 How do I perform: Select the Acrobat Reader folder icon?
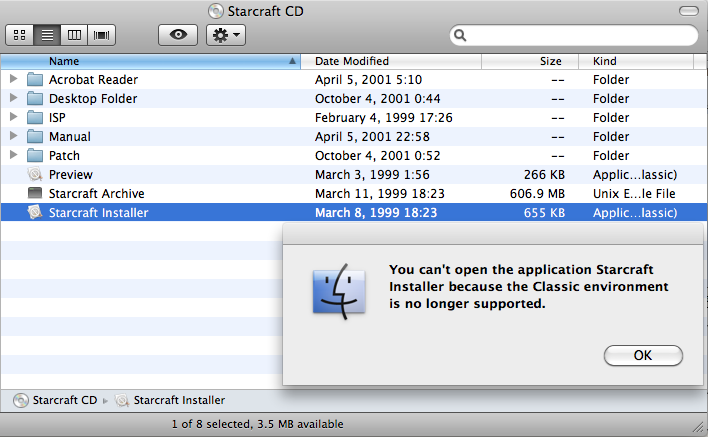pos(35,79)
